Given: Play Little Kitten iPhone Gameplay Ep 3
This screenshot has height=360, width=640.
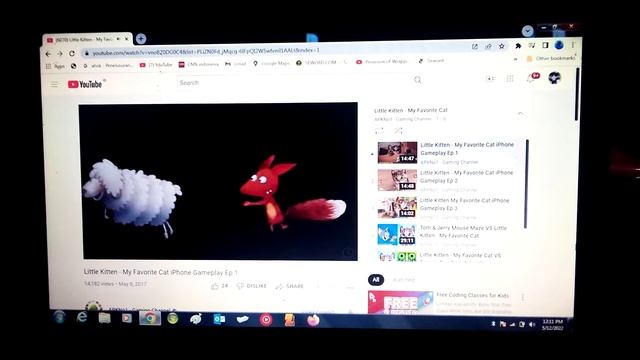Looking at the screenshot, I should click(x=464, y=204).
